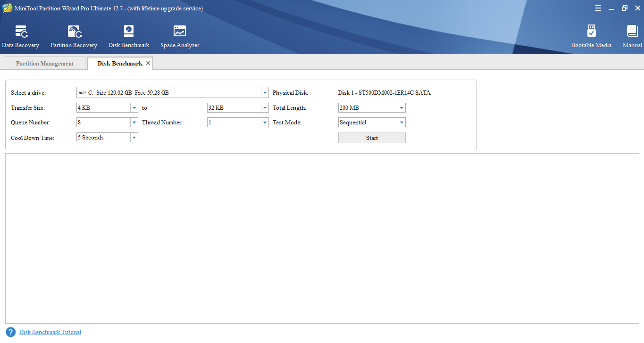
Task: Click the MiniTool app logo icon
Action: (7, 8)
